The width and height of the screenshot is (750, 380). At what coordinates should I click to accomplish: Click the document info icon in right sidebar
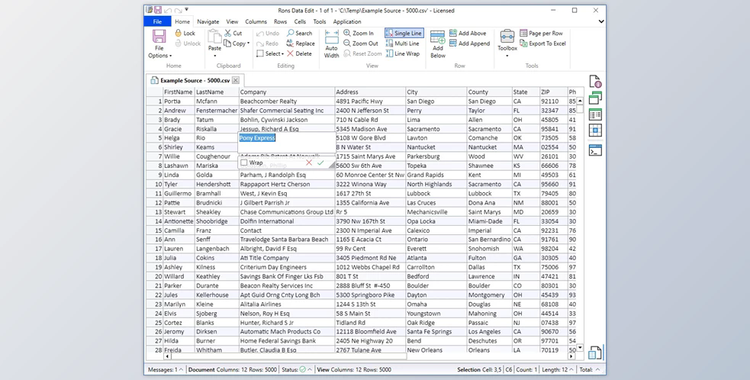coord(595,81)
